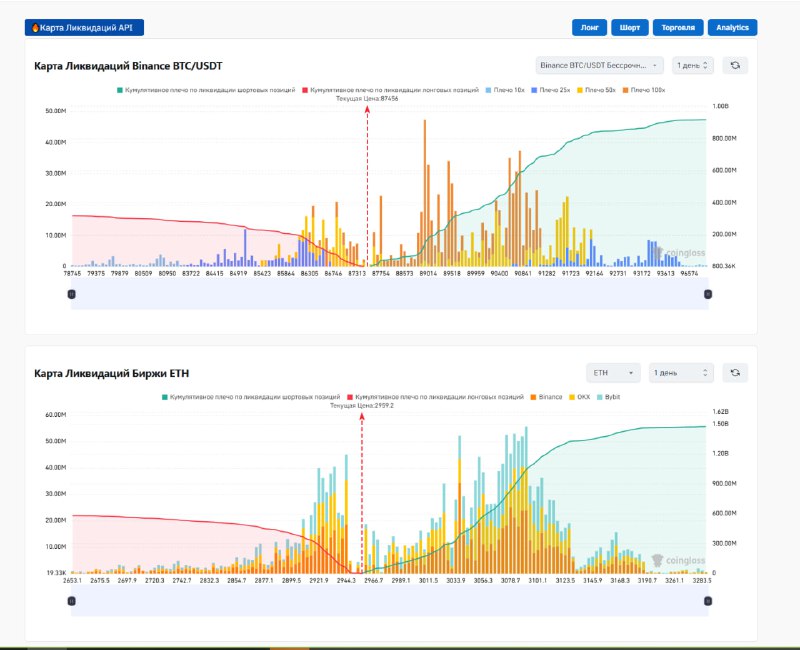
Task: Click the flame icon on Карта Ликвидаций API
Action: coord(36,27)
